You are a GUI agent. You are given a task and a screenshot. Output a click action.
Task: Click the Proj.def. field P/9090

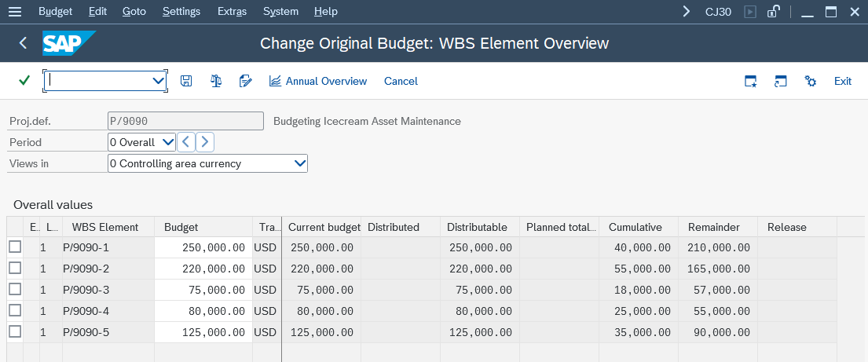pyautogui.click(x=185, y=121)
